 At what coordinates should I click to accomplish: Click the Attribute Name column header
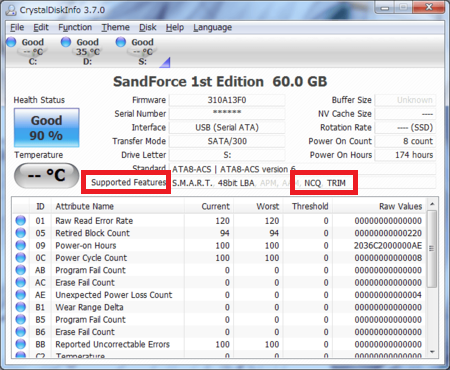tap(118, 206)
